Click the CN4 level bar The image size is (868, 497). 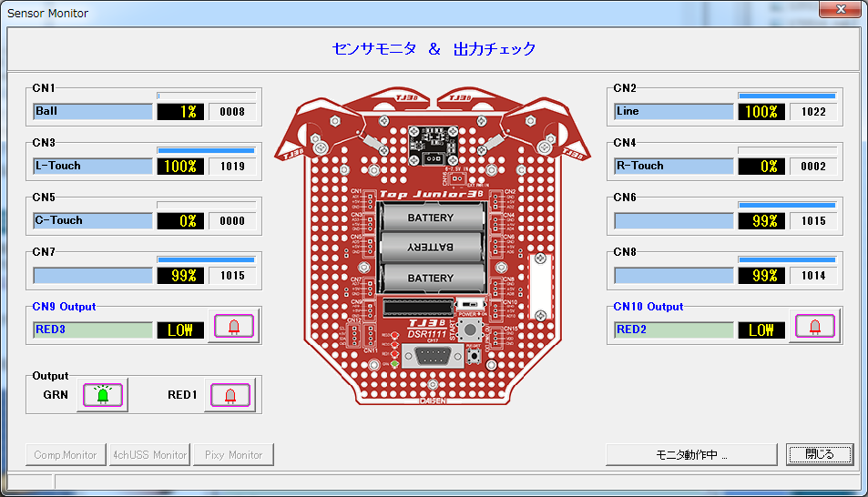tap(787, 150)
